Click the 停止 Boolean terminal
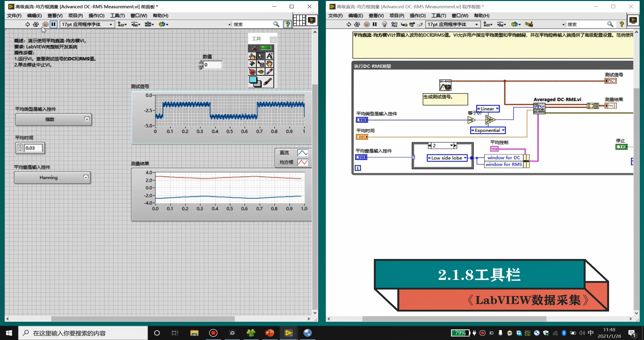This screenshot has width=644, height=340. click(621, 147)
